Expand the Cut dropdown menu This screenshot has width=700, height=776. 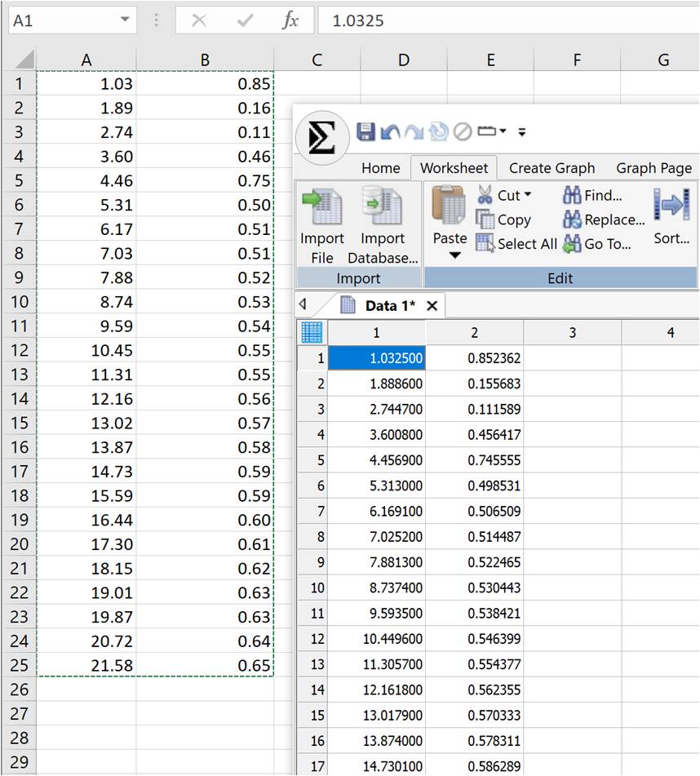click(x=528, y=195)
